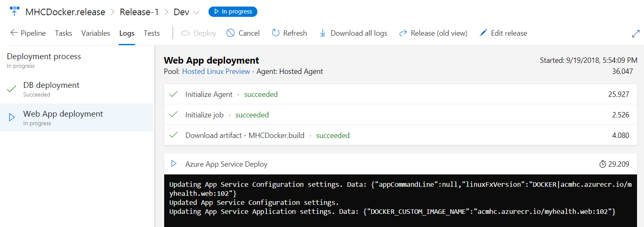Screen dimensions: 644x227
Task: Click the Started 9/19/2018 timestamp
Action: click(x=589, y=60)
